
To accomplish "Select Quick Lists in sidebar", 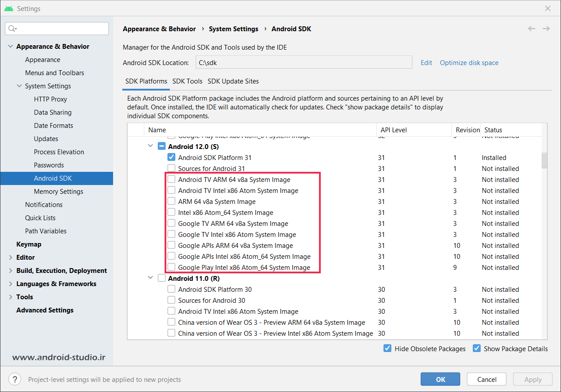I will [40, 218].
